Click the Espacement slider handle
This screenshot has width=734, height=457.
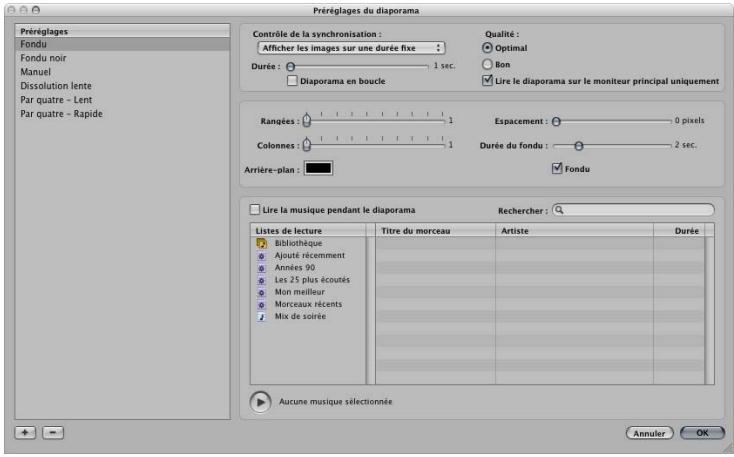point(556,122)
